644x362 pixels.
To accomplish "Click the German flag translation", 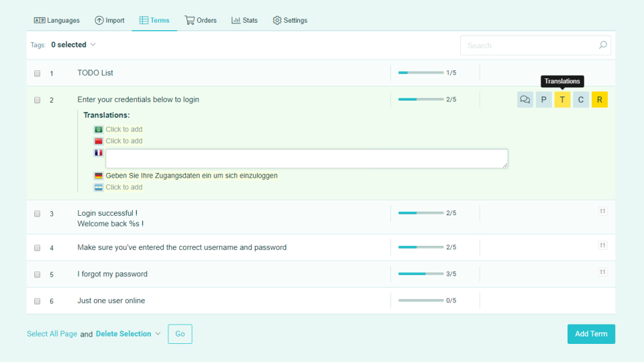I will coord(99,176).
